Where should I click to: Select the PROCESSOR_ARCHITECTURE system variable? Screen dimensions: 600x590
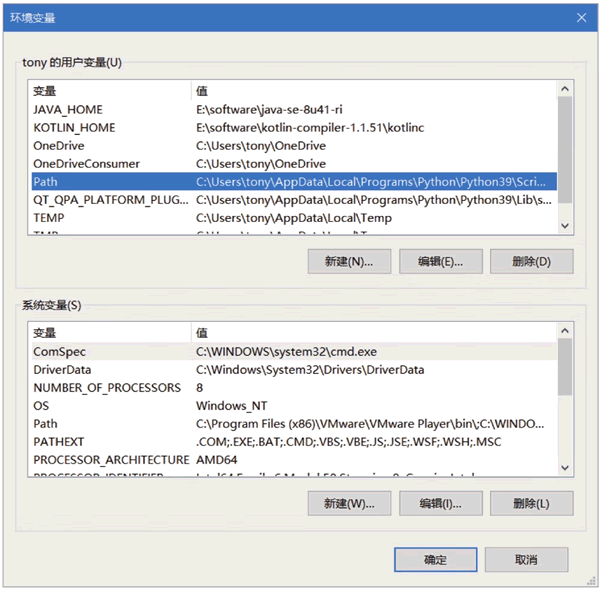[x=294, y=460]
